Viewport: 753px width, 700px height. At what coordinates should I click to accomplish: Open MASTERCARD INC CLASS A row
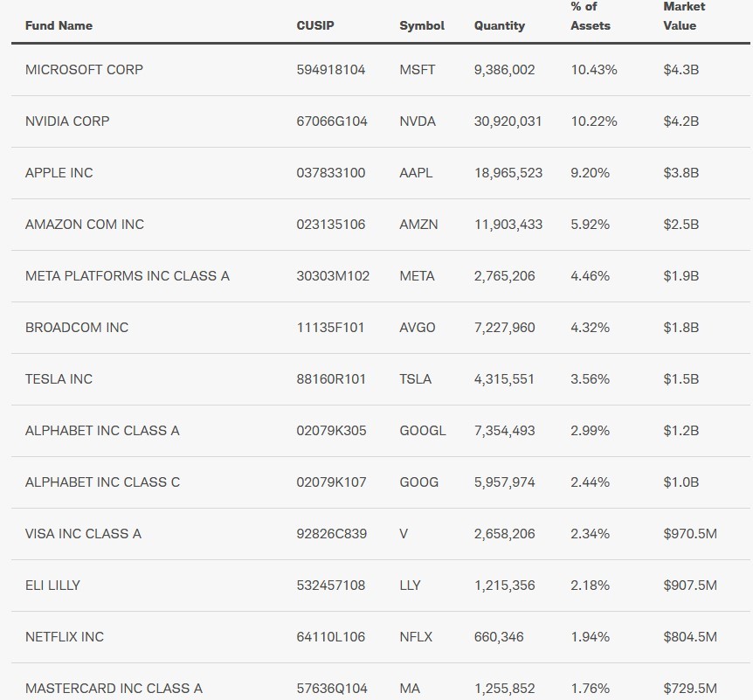[114, 688]
